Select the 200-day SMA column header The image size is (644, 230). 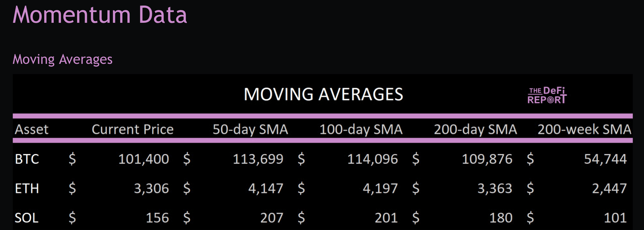[x=475, y=129]
